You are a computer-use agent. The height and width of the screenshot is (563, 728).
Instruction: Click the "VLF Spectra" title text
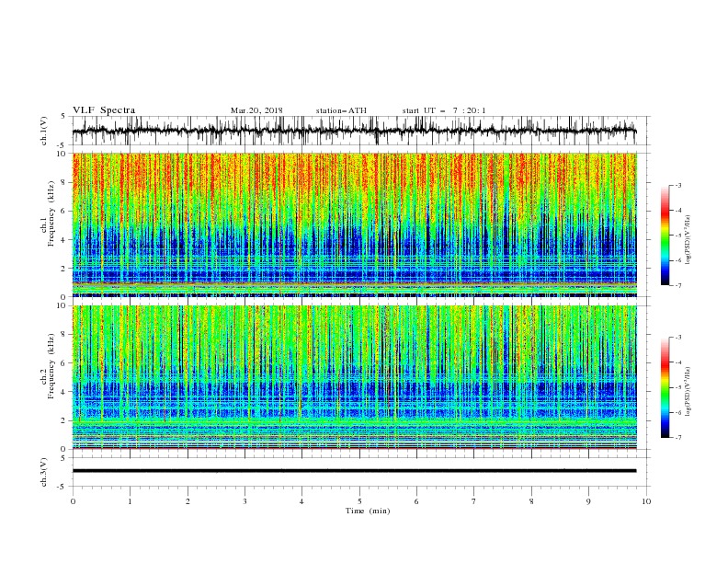[x=104, y=110]
